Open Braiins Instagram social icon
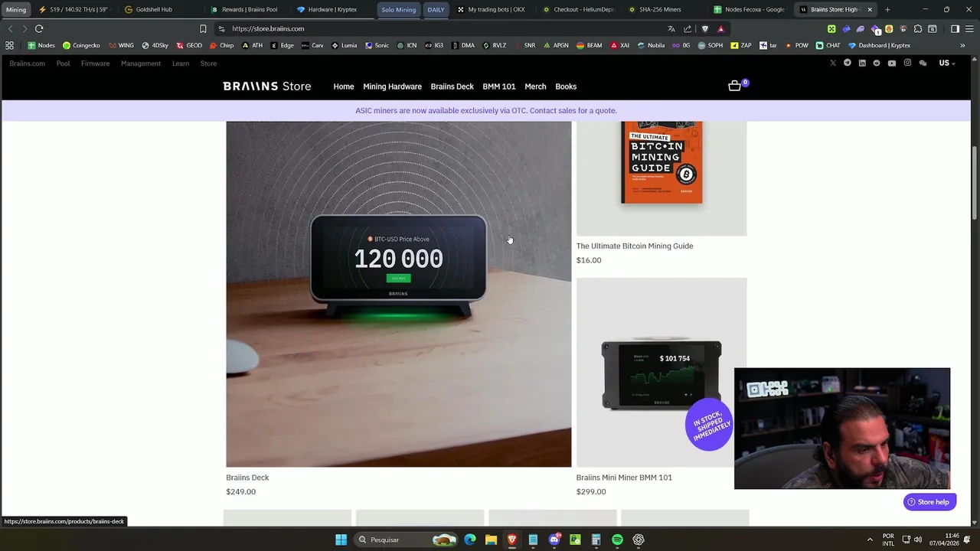Viewport: 980px width, 551px height. click(907, 63)
